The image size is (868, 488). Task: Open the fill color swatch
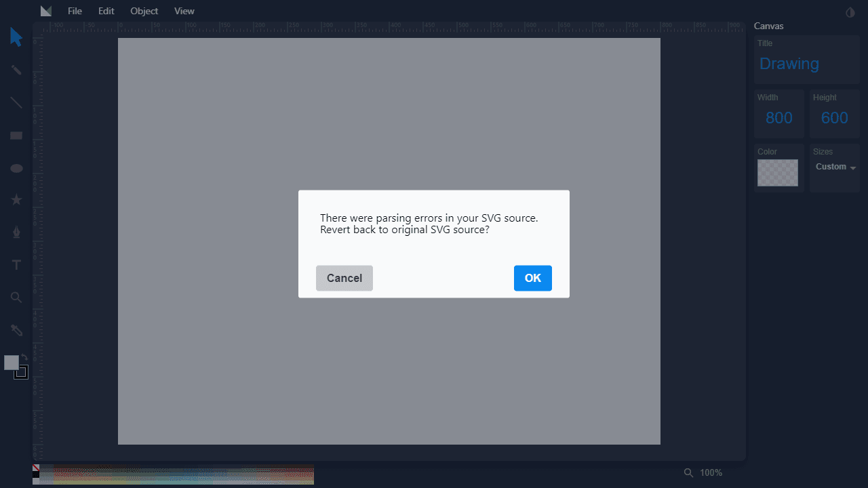(x=12, y=363)
